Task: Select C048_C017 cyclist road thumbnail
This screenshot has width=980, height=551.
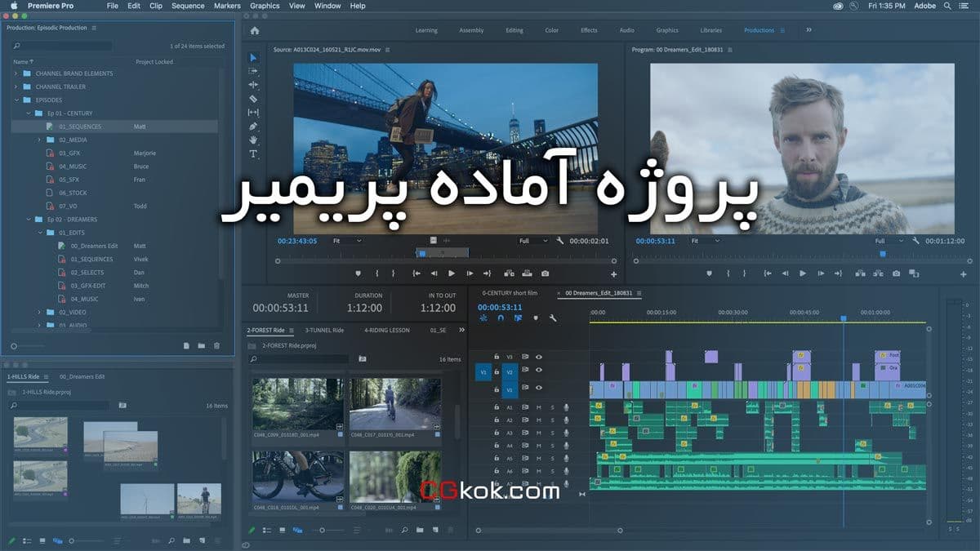Action: click(x=395, y=404)
